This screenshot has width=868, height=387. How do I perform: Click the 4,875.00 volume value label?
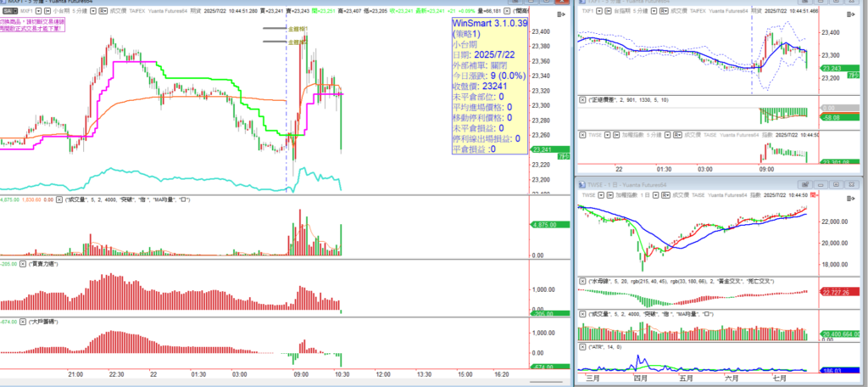tap(550, 225)
